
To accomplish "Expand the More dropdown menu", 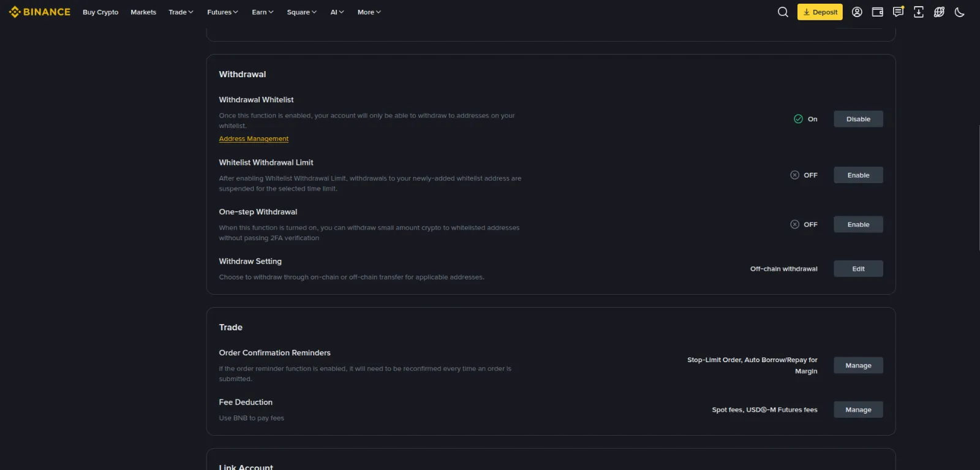I will (x=369, y=12).
